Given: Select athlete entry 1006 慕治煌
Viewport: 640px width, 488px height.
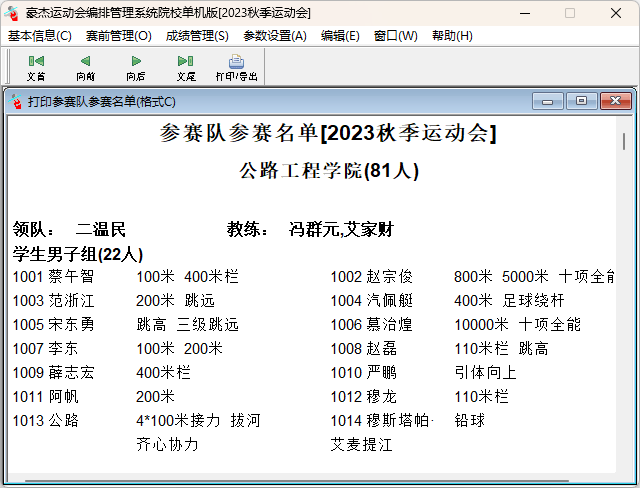Looking at the screenshot, I should pyautogui.click(x=371, y=325).
